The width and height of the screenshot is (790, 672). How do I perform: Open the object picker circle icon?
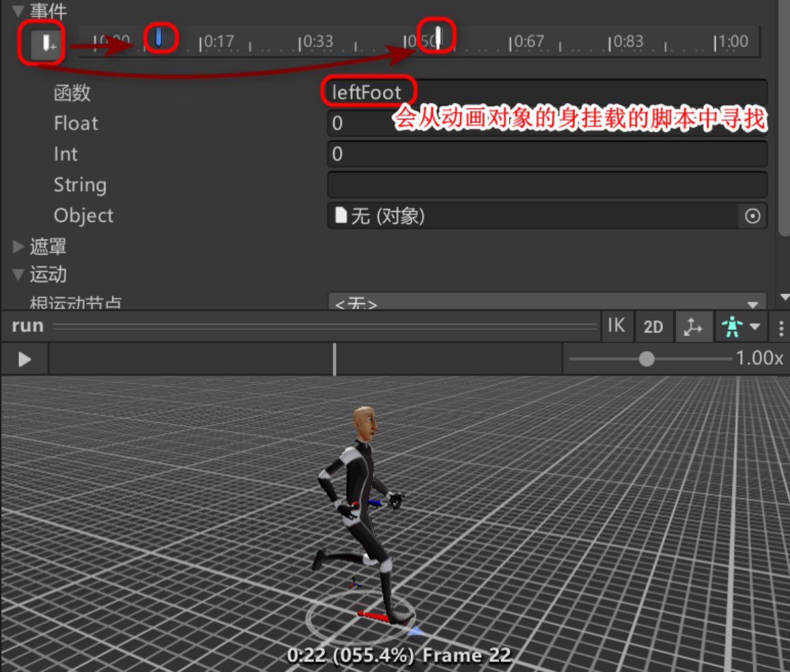[752, 216]
